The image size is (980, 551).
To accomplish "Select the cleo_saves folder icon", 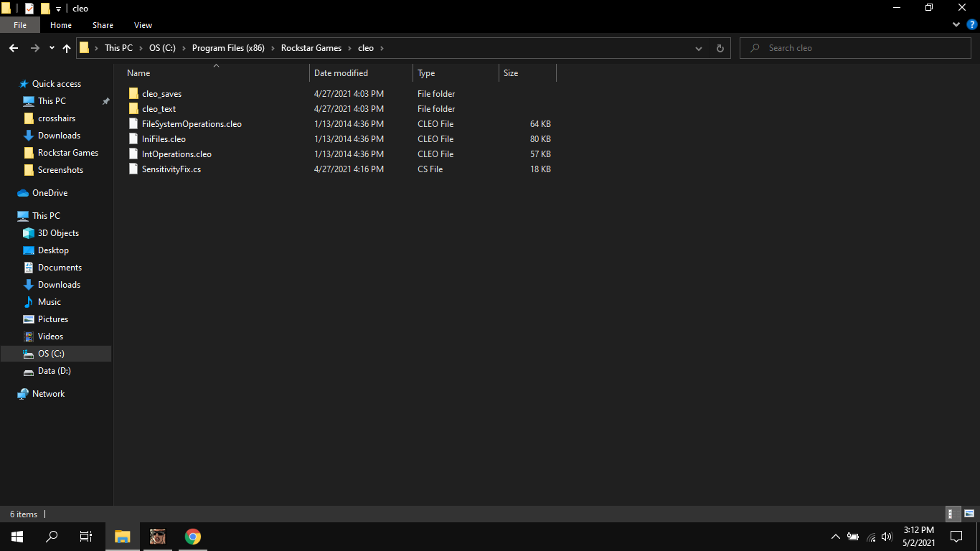I will [x=133, y=94].
